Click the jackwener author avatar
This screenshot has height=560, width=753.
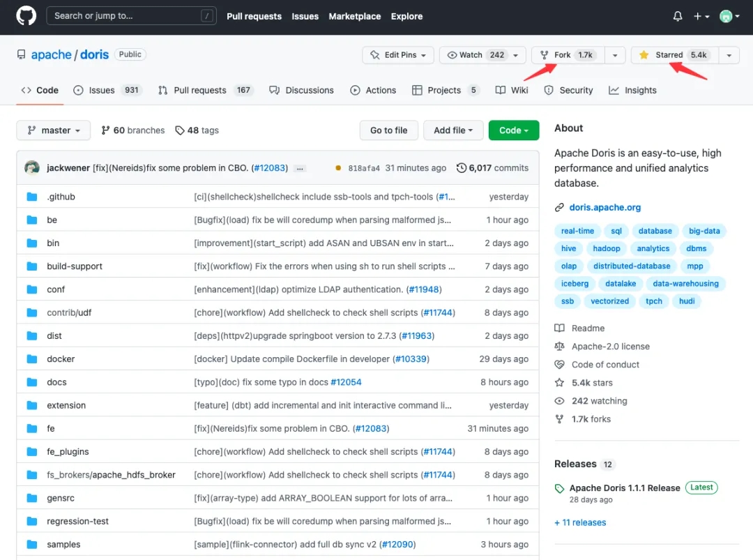point(32,167)
